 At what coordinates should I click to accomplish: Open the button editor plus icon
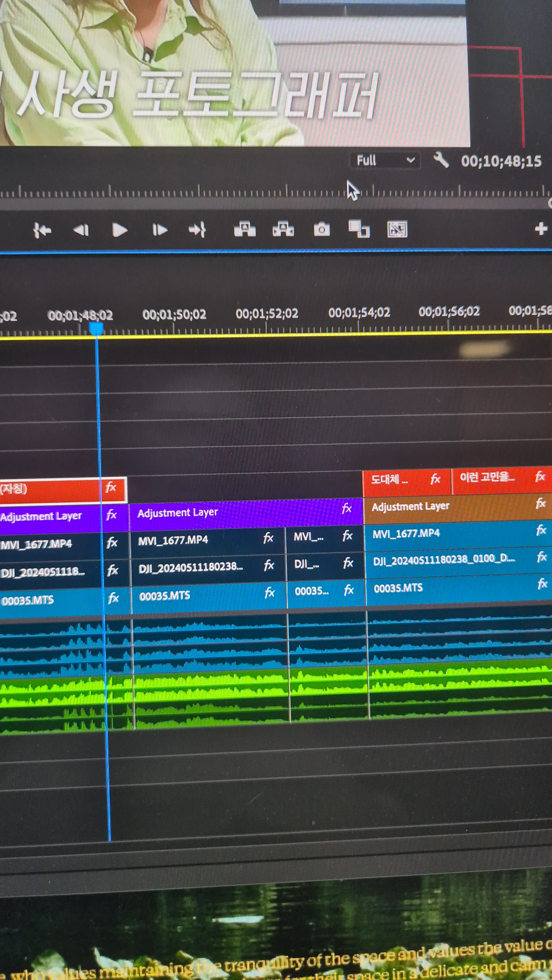pos(541,229)
